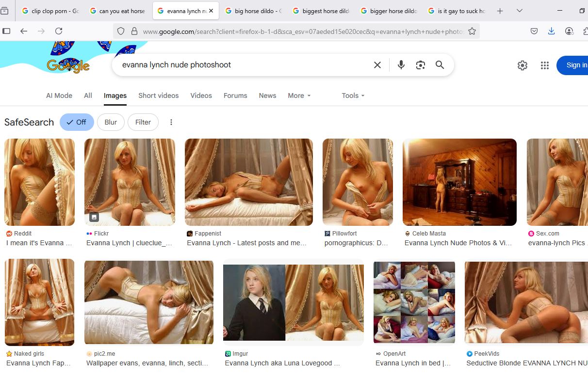Open the SafeSearch three-dot options menu
This screenshot has width=588, height=378.
coord(171,122)
